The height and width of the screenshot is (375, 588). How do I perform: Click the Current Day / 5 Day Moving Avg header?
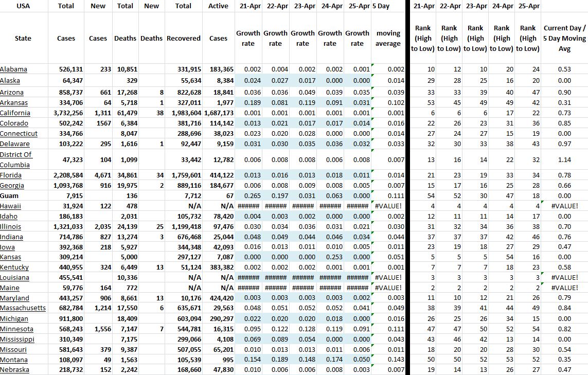click(564, 38)
